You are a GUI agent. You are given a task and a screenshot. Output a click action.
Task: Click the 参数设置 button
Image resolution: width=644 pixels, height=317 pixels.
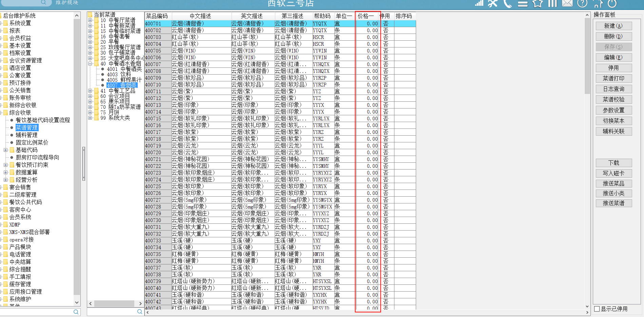tap(613, 111)
